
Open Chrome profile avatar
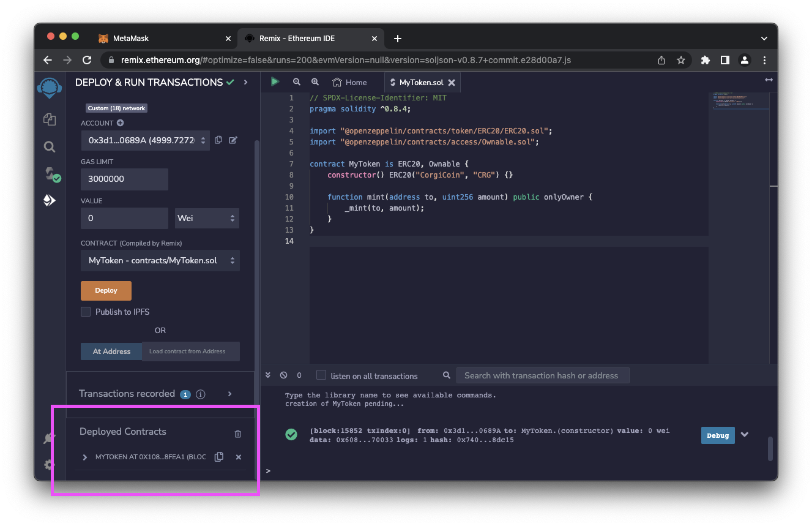745,60
